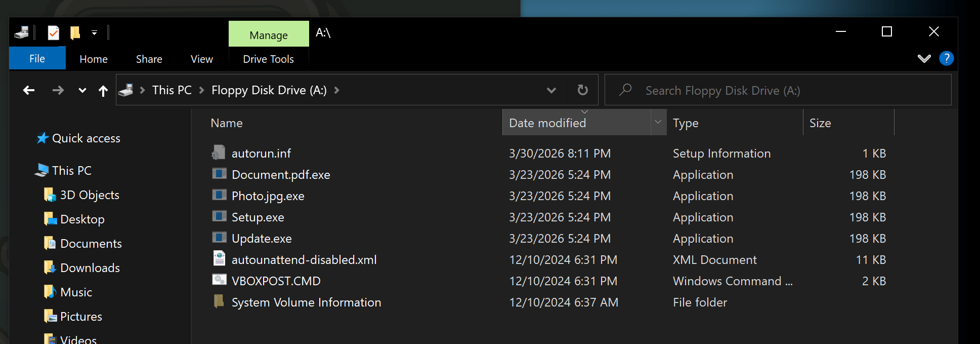
Task: Open the address bar previous locations dropdown
Action: tap(551, 90)
